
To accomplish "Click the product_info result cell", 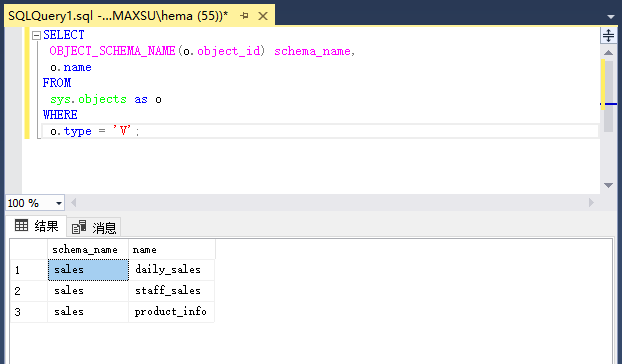I will [x=172, y=312].
